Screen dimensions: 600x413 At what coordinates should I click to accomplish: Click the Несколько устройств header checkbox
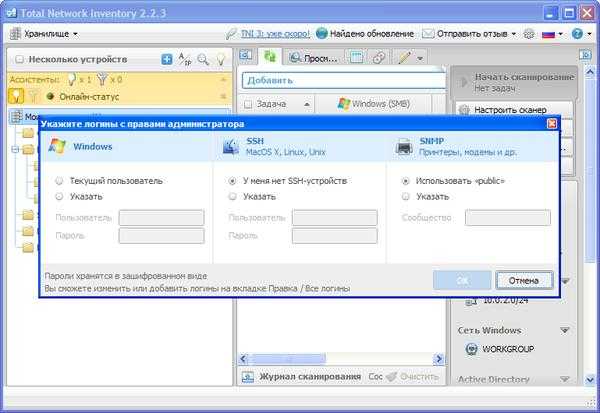click(19, 59)
